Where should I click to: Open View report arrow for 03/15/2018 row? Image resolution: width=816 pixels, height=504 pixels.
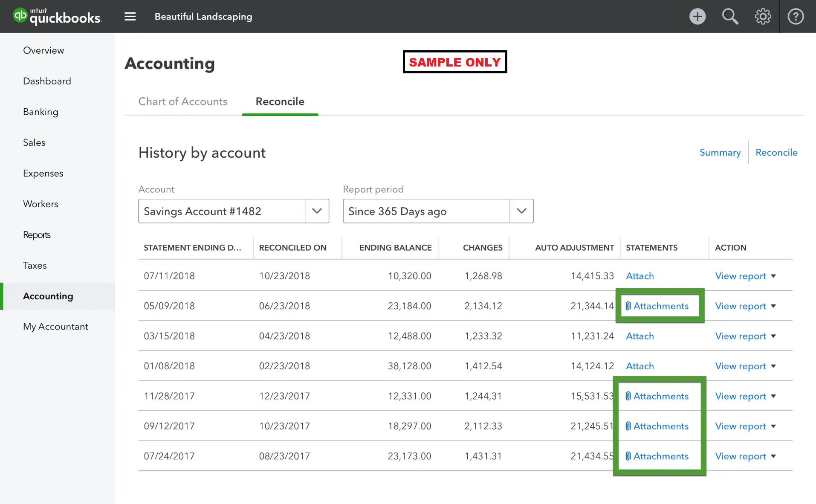[x=773, y=336]
